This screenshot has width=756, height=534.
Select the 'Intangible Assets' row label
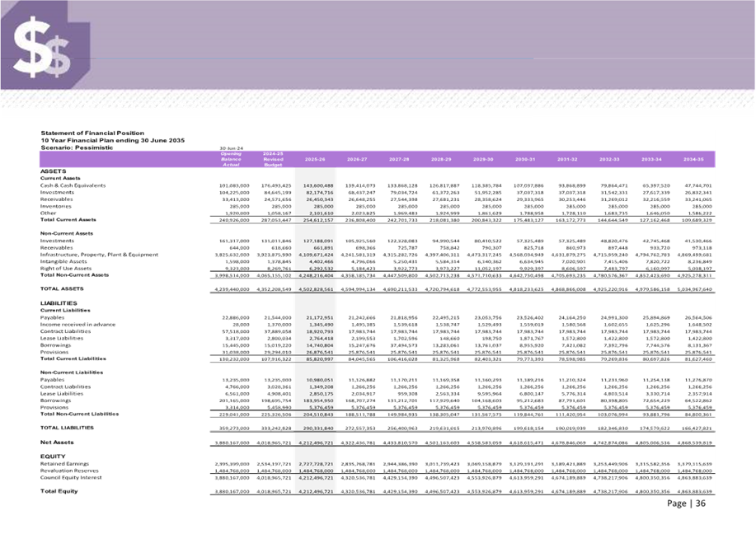[x=63, y=261]
